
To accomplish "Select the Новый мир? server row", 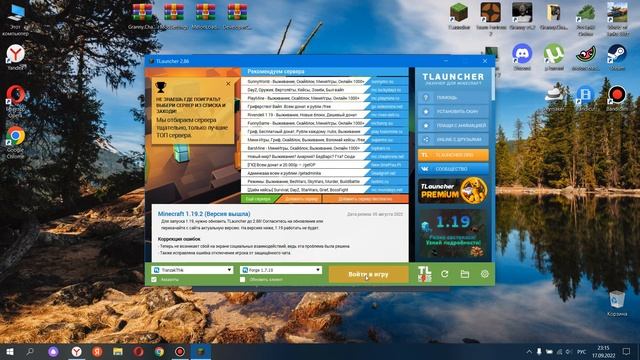I will point(324,157).
